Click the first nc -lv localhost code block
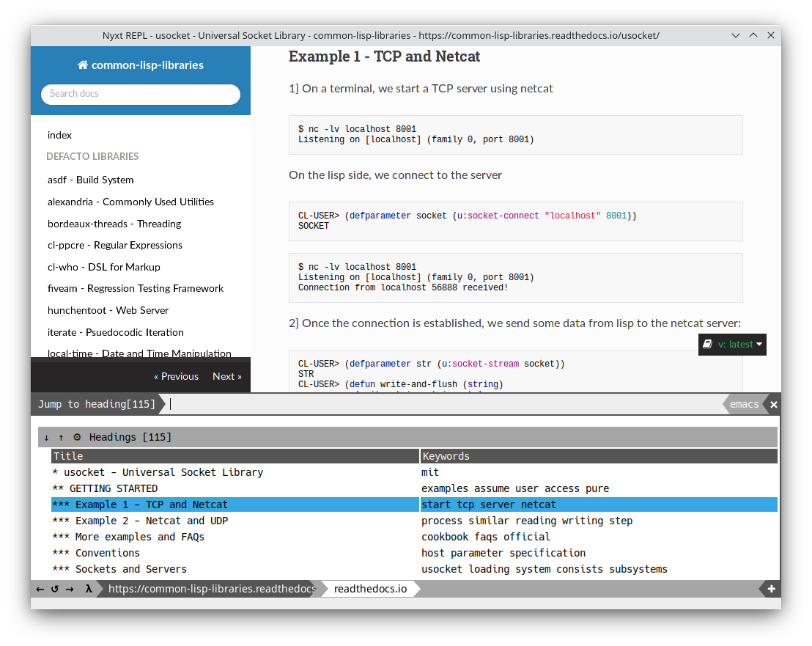 click(515, 135)
